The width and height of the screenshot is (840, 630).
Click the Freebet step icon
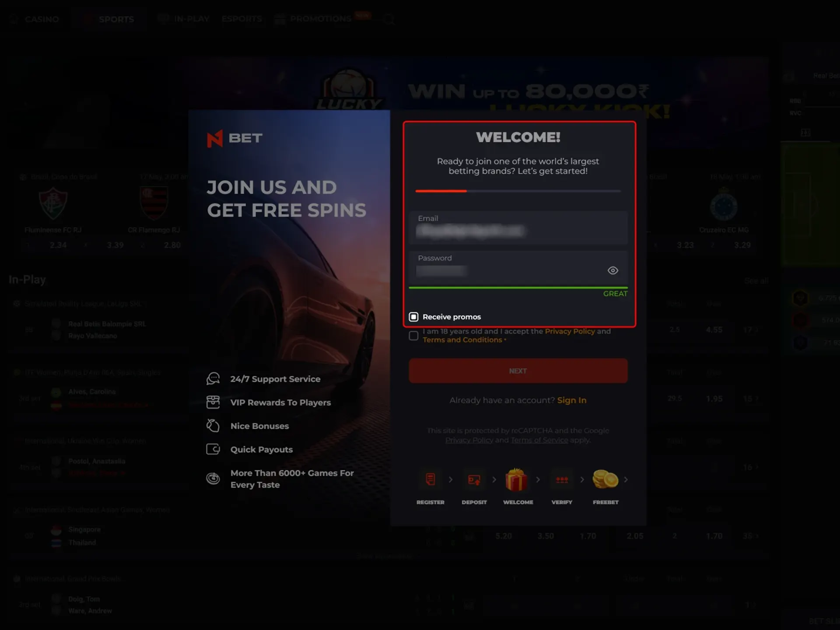(x=605, y=479)
